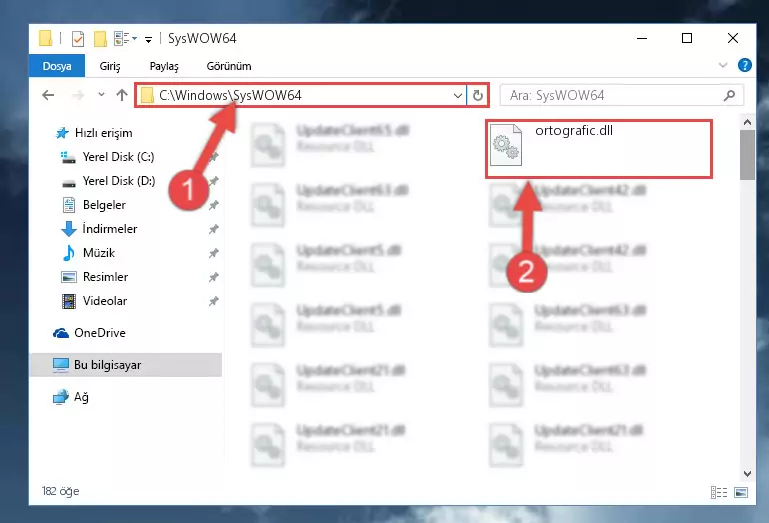Select Hızlı erişim in navigation pane
Image resolution: width=769 pixels, height=523 pixels.
coord(93,133)
